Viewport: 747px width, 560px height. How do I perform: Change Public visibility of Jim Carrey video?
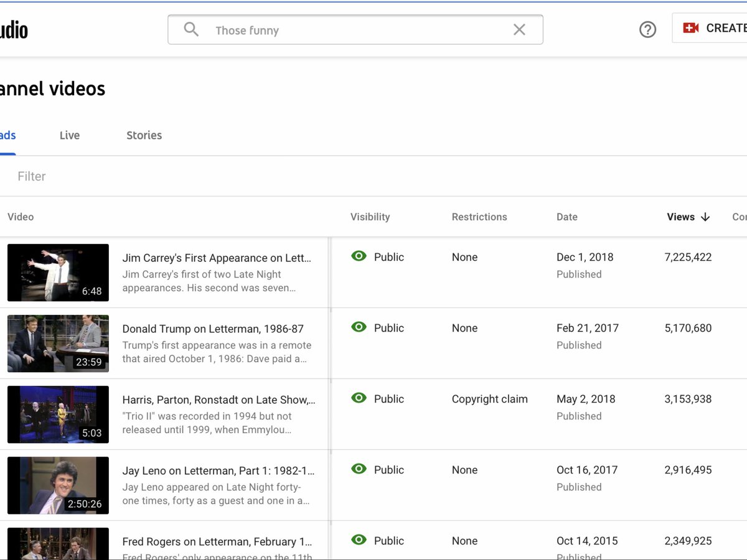[389, 257]
